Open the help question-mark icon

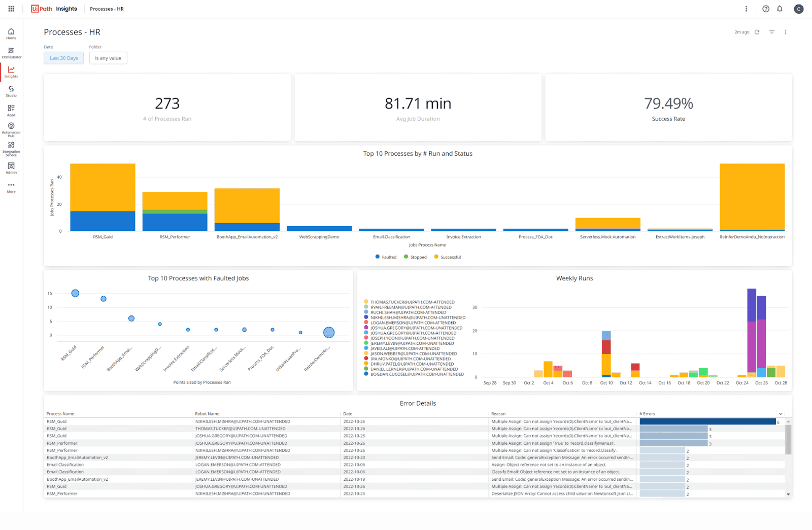point(766,9)
